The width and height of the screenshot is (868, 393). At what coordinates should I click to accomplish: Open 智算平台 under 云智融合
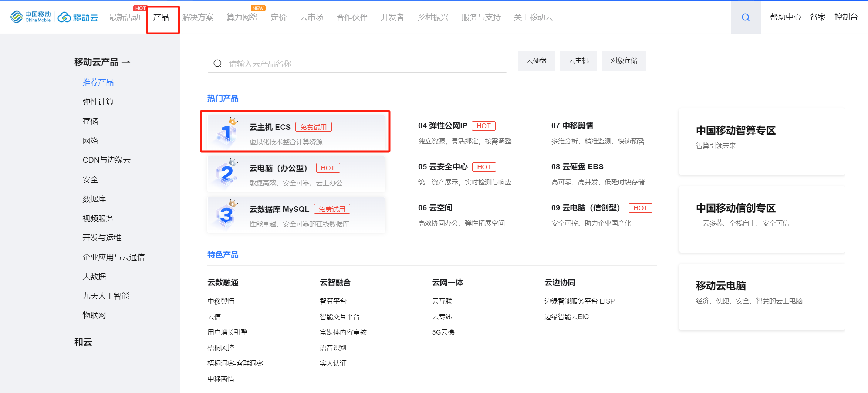[x=333, y=301]
